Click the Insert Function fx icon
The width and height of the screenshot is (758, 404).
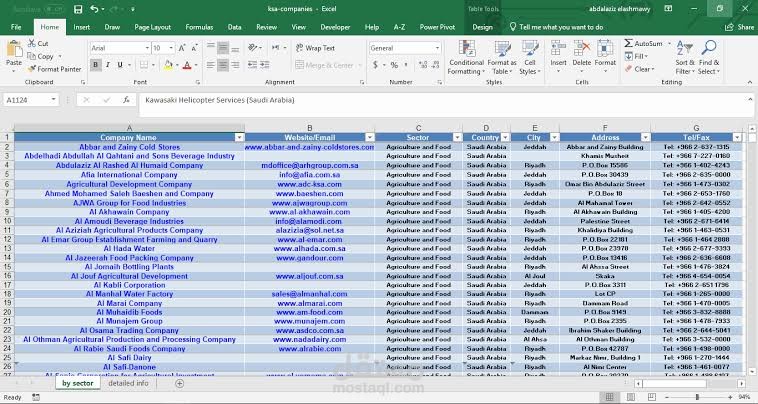pos(126,100)
